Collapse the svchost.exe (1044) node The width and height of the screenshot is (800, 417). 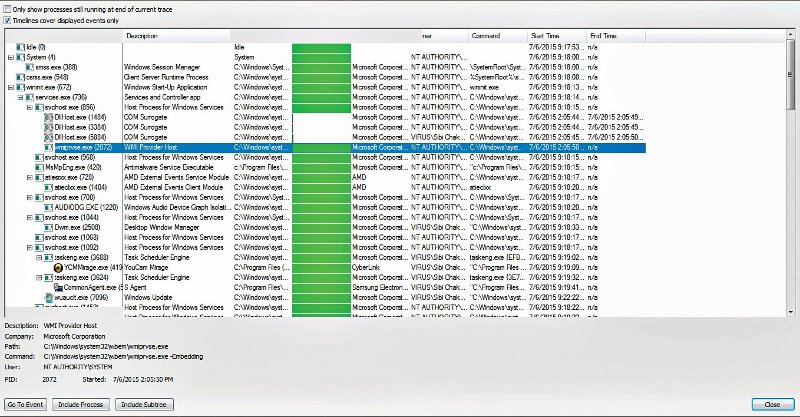point(30,217)
